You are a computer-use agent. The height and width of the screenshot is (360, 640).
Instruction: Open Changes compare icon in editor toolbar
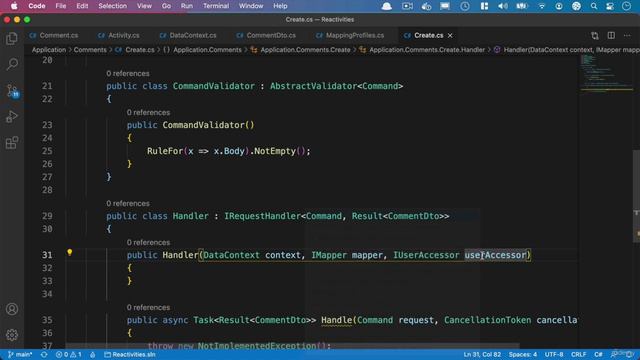point(595,36)
